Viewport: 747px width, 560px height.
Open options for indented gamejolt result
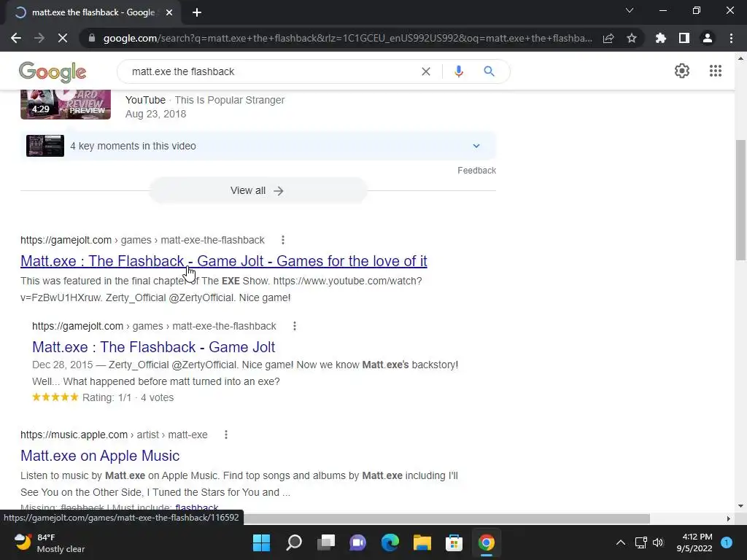click(295, 326)
